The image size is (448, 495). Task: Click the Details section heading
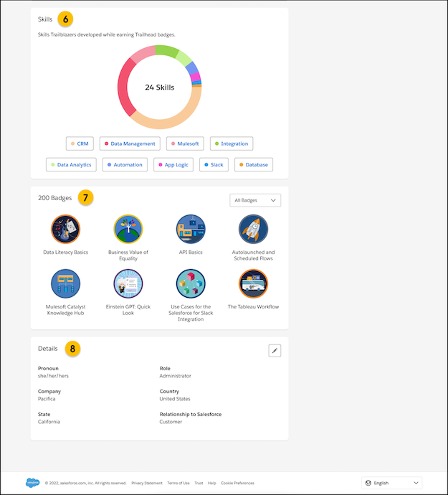pos(48,349)
